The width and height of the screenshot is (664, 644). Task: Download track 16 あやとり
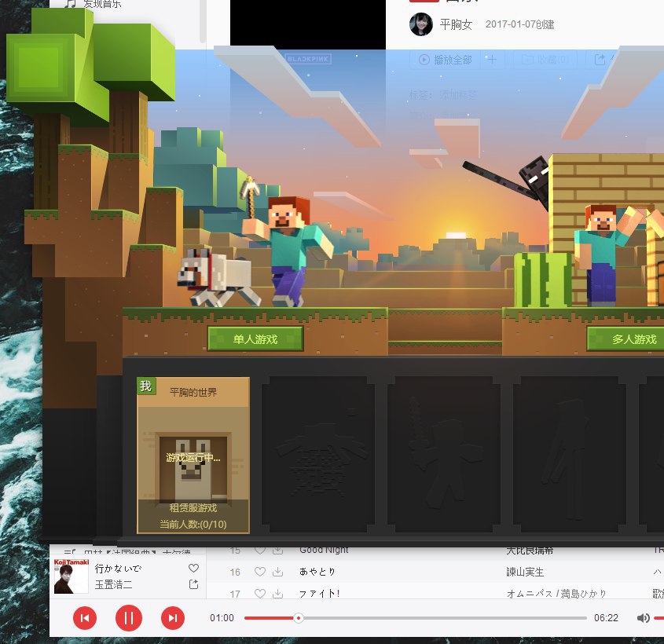[277, 572]
